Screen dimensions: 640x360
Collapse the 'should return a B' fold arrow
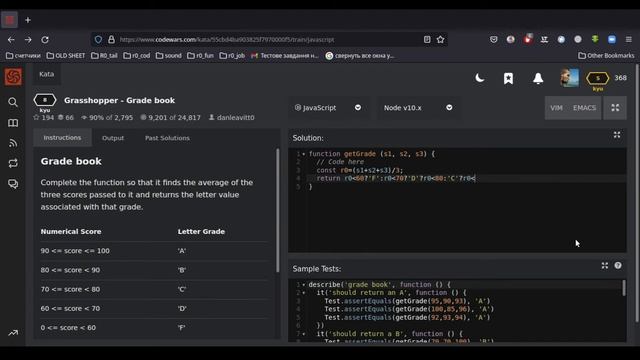304,334
